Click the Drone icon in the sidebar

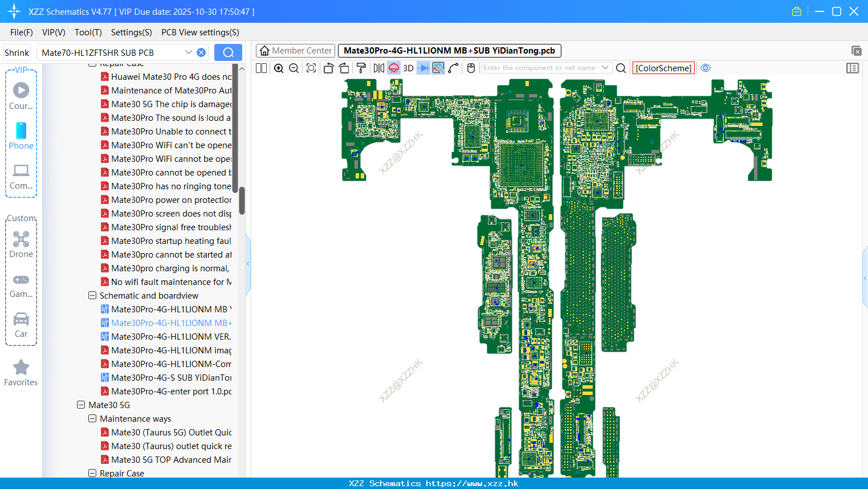21,239
